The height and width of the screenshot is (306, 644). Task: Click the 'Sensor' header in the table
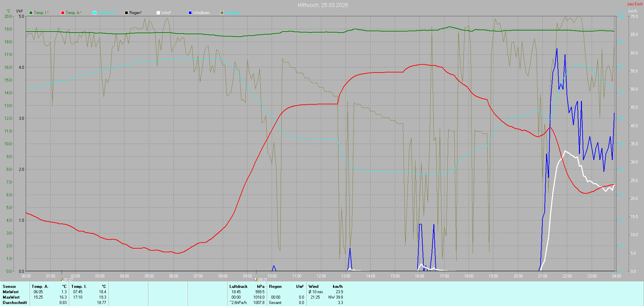pyautogui.click(x=9, y=287)
